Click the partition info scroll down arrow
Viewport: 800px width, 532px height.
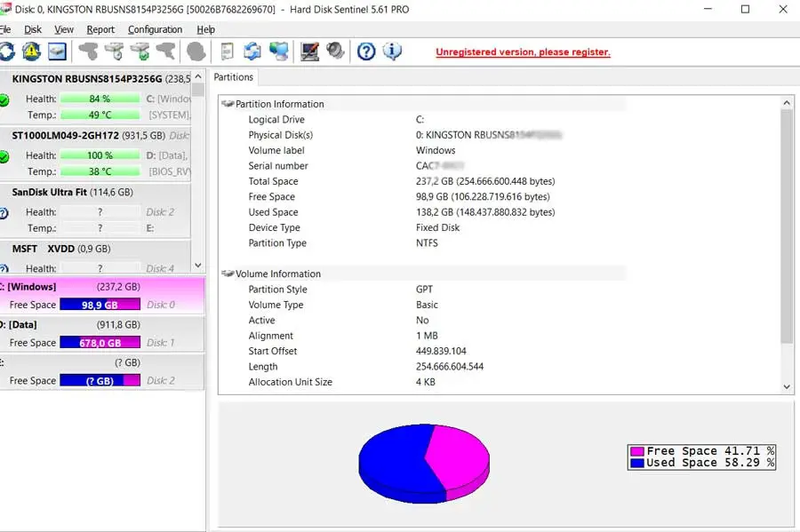tap(787, 386)
